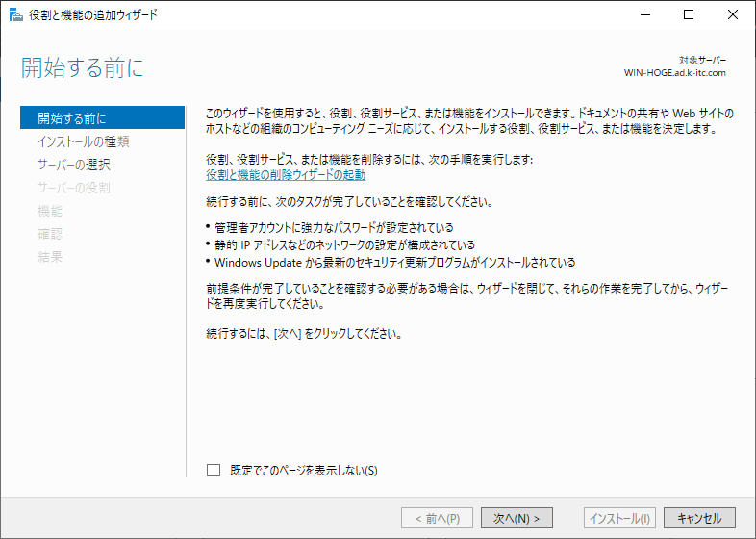Select the 開始する前に step in sidebar
Viewport: 756px width, 539px height.
click(x=102, y=117)
